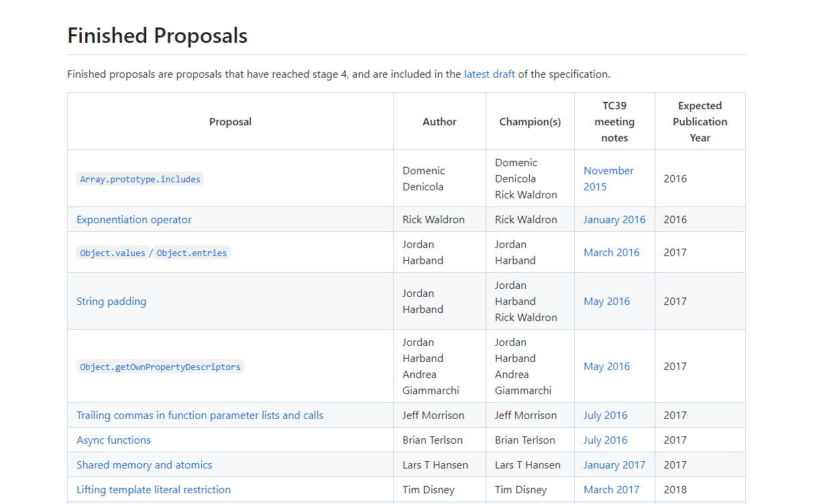Image resolution: width=825 pixels, height=504 pixels.
Task: Open the Object.entries proposal link
Action: pos(191,253)
